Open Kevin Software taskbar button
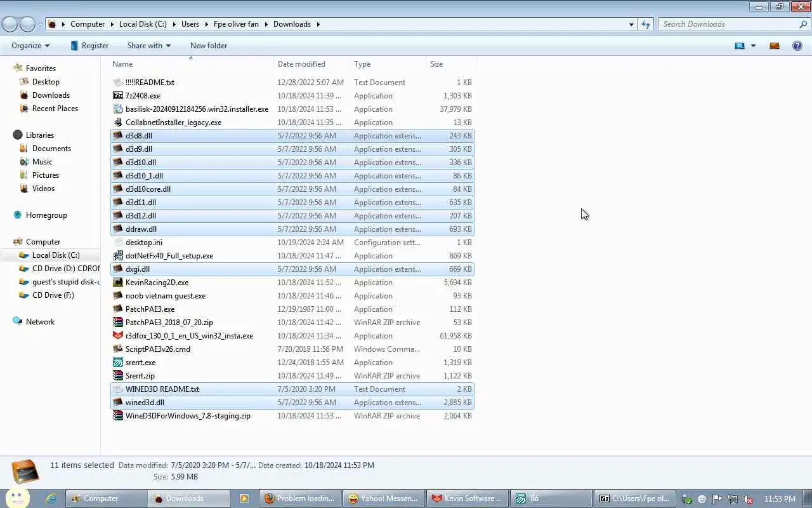This screenshot has height=508, width=812. click(466, 498)
